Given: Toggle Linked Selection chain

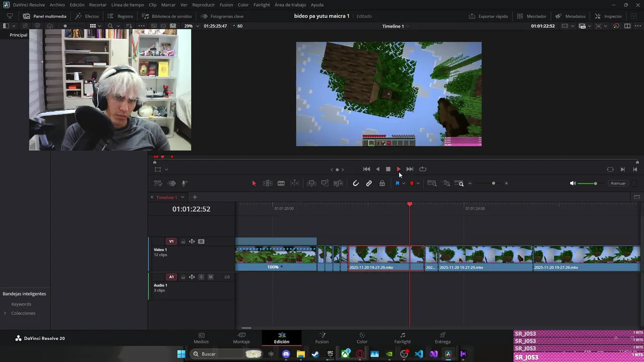Looking at the screenshot, I should pos(369,184).
